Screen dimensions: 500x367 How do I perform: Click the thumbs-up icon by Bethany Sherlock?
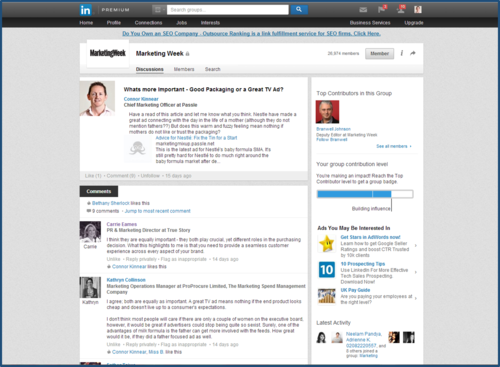click(89, 203)
